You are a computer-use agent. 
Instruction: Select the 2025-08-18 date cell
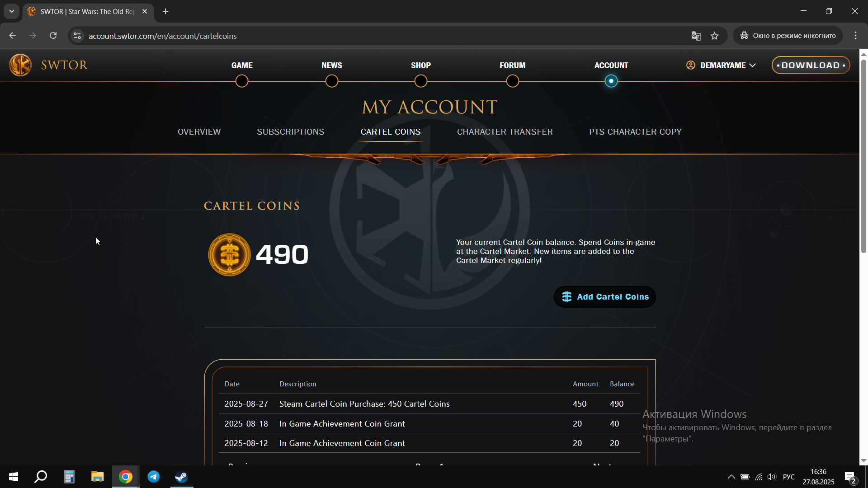[x=246, y=424]
